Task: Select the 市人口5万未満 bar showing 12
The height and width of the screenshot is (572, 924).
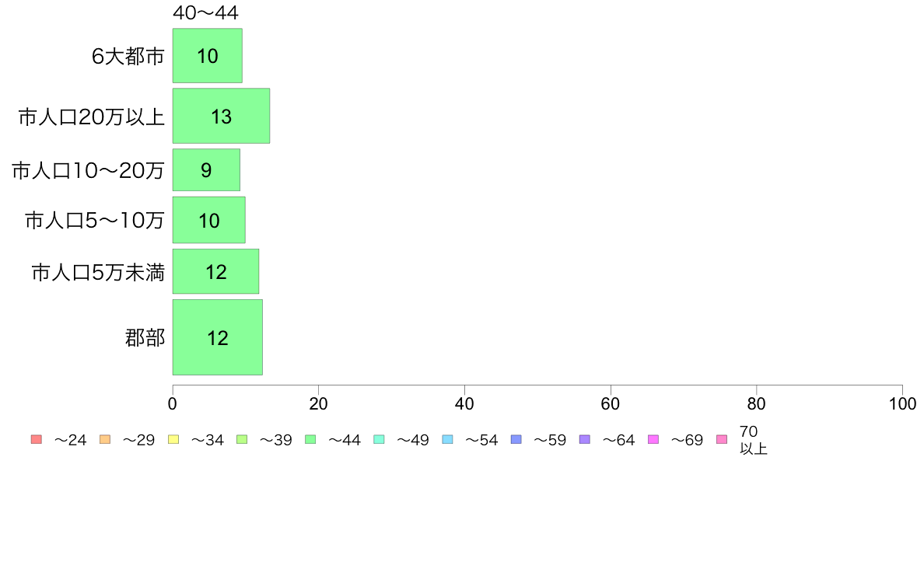Action: (x=215, y=271)
